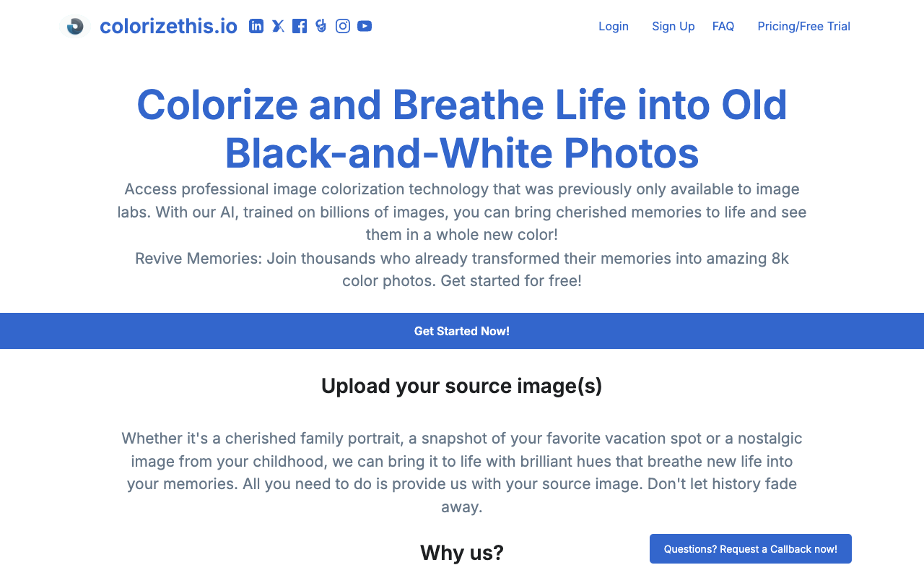924x578 pixels.
Task: Open the LinkedIn social icon
Action: coord(256,26)
